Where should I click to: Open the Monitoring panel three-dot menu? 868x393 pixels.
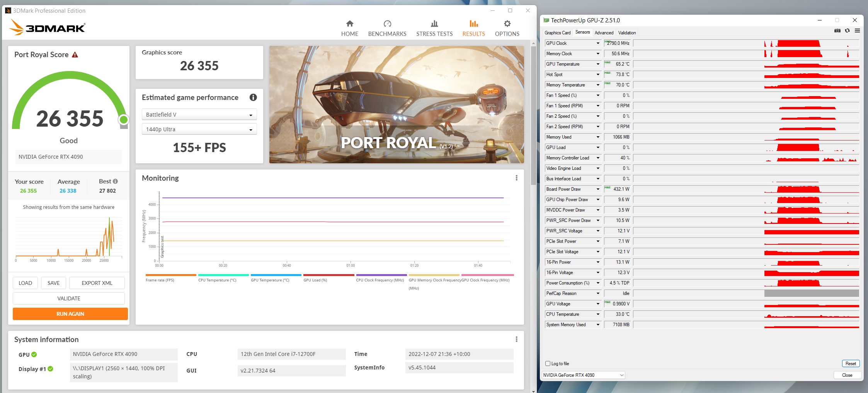coord(516,178)
